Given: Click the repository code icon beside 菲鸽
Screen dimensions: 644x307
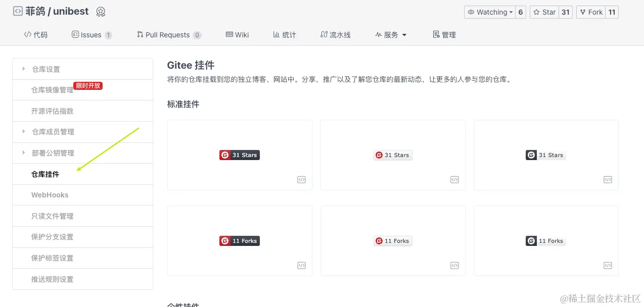Looking at the screenshot, I should click(18, 12).
